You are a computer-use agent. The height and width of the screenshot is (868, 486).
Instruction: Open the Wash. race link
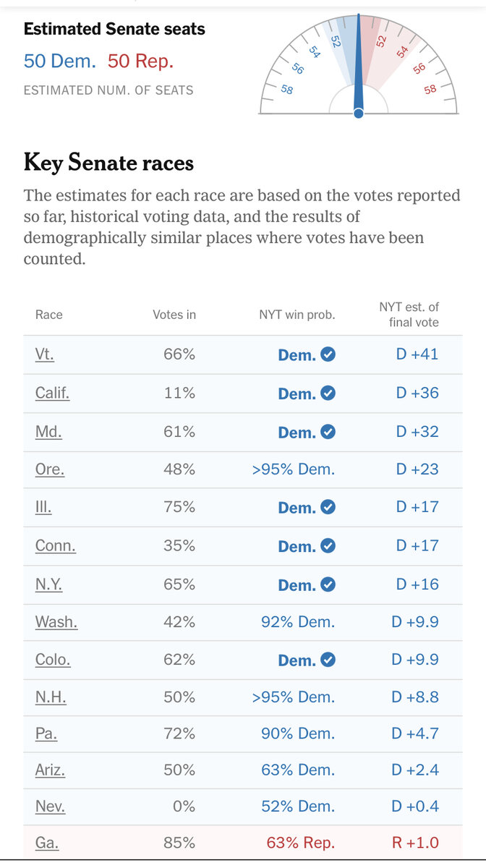coord(56,621)
